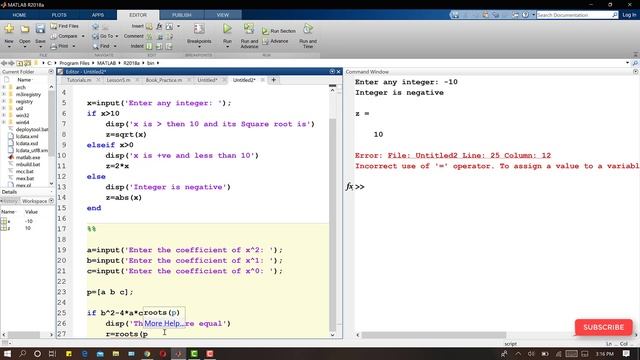Open the New dropdown arrow
The image size is (640, 360).
tap(9, 47)
